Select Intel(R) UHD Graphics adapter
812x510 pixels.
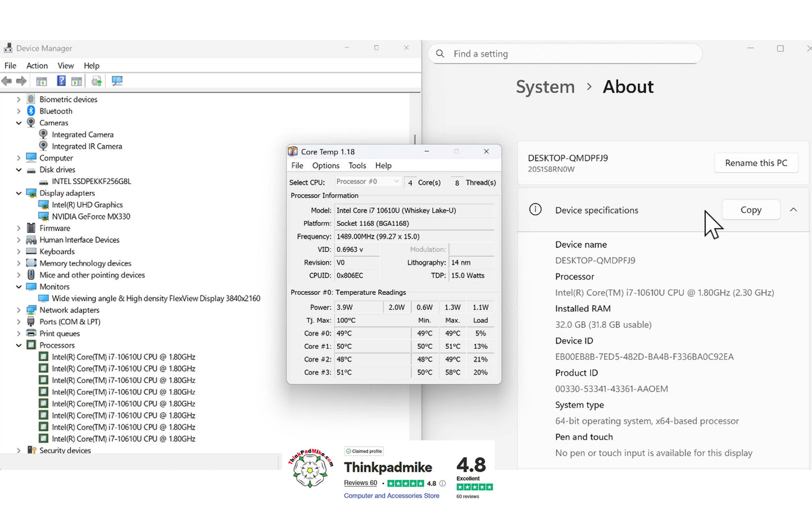87,205
